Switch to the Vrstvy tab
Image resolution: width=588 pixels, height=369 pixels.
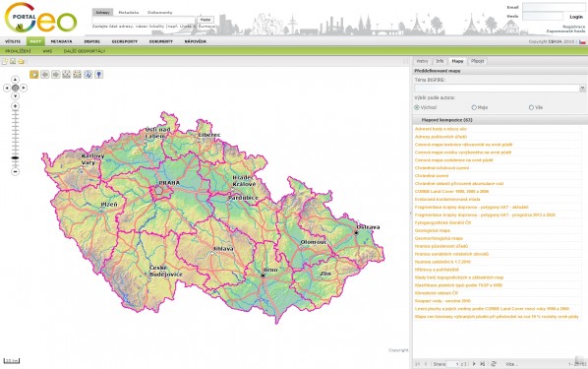pos(422,61)
